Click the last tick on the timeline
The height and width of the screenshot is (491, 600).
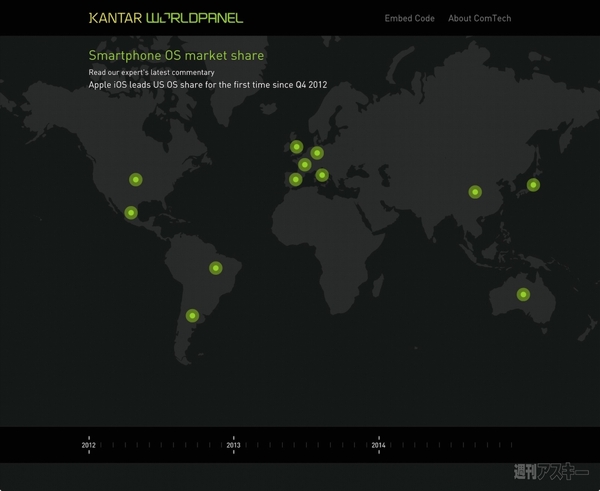point(511,445)
